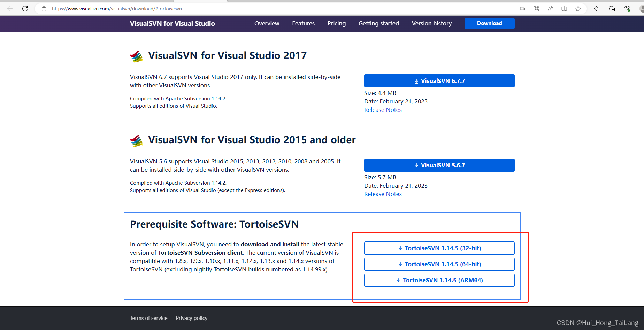644x330 pixels.
Task: Open browser essentials heart icon
Action: click(x=627, y=9)
